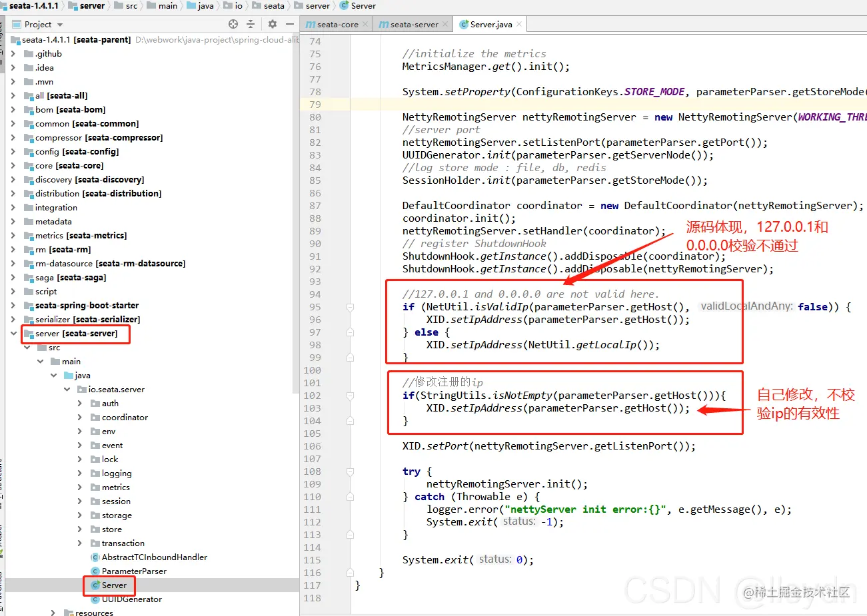Click the ParameterParser class icon

[x=95, y=571]
